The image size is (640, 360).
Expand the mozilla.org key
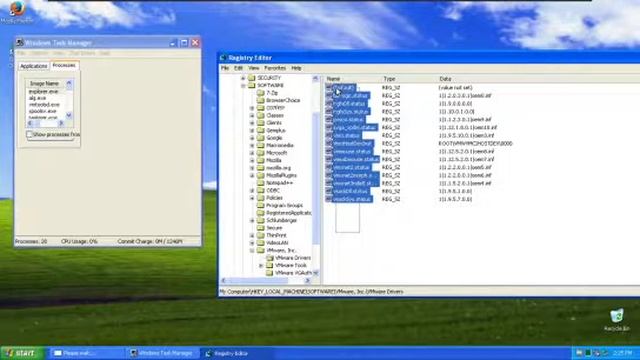click(x=252, y=168)
